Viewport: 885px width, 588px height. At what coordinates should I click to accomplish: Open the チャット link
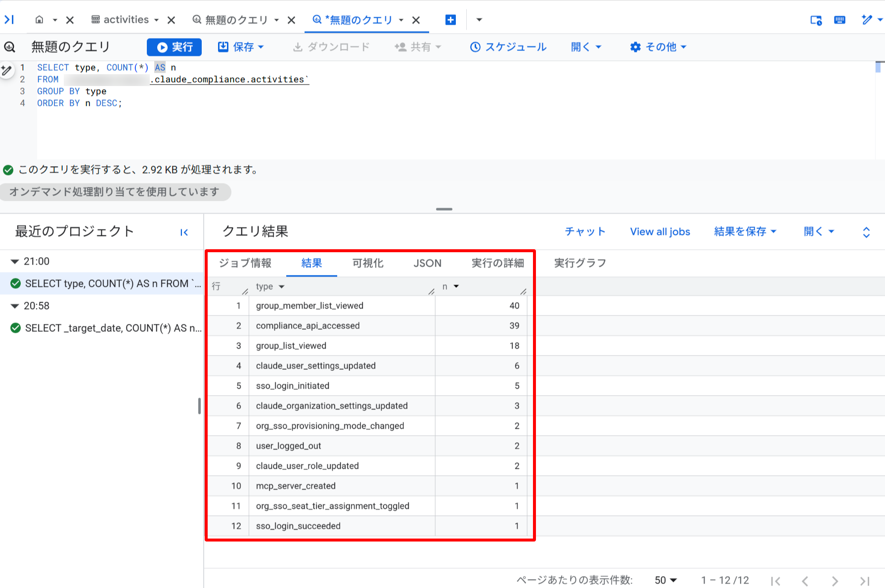[585, 231]
